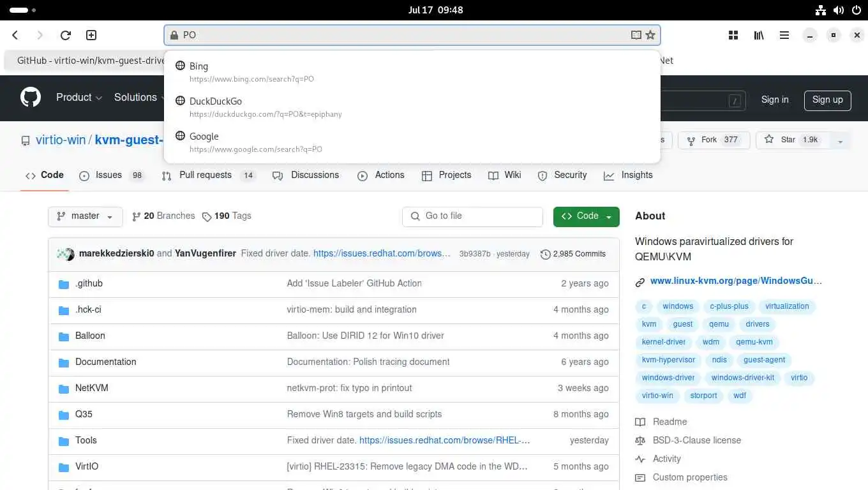868x490 pixels.
Task: Click the commit history clock icon
Action: pyautogui.click(x=545, y=254)
